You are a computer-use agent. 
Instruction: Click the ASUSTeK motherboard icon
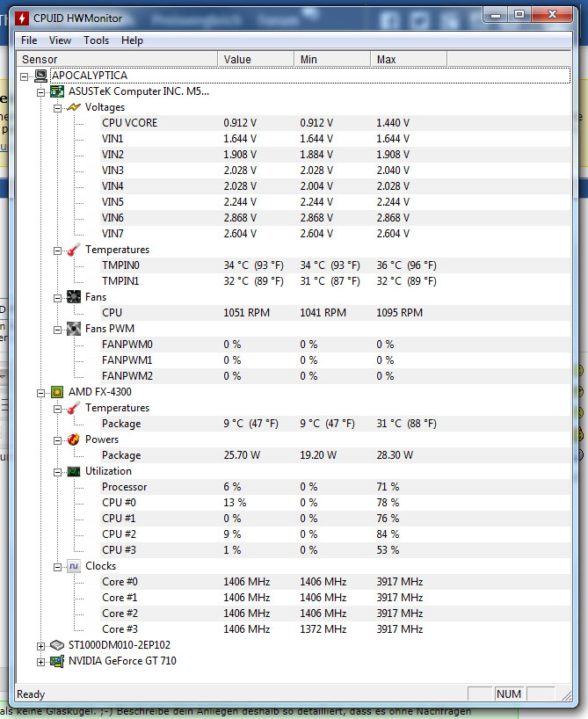57,91
